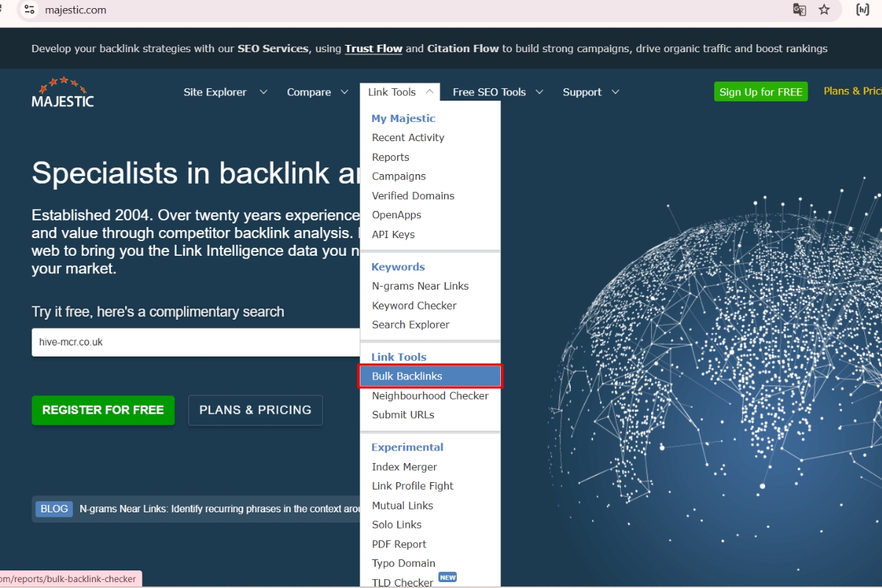This screenshot has height=588, width=882.
Task: Select Bulk Backlinks menu item
Action: tap(430, 376)
